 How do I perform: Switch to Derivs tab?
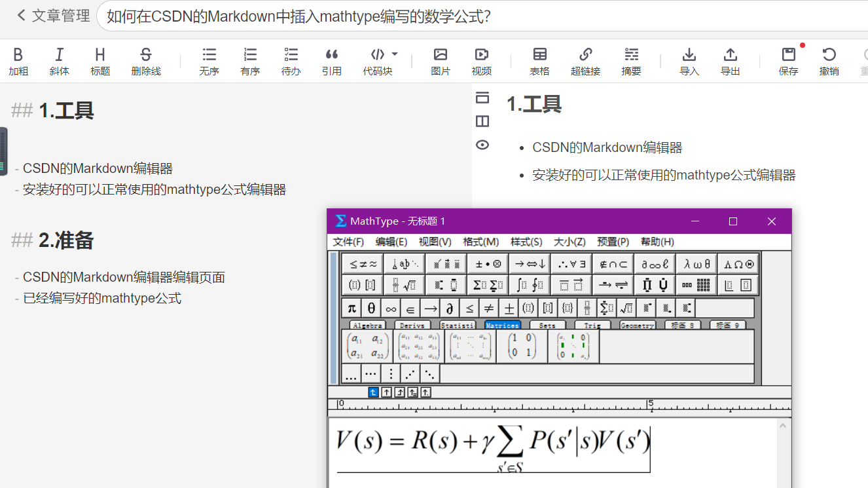coord(412,325)
